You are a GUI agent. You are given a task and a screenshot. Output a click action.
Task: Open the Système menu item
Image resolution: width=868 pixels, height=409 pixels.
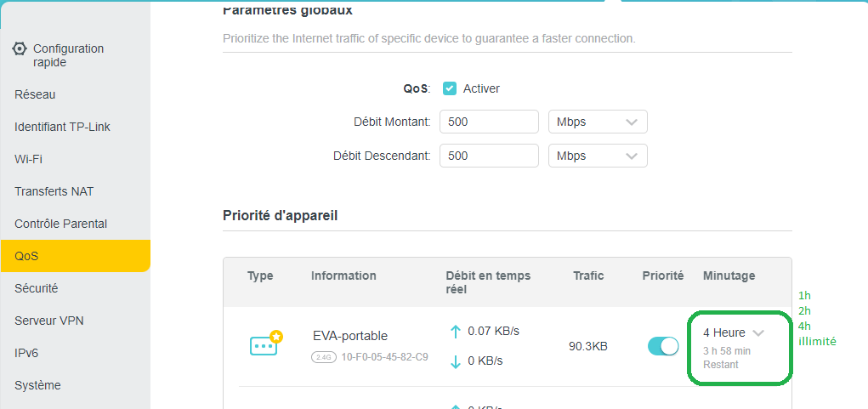(37, 385)
